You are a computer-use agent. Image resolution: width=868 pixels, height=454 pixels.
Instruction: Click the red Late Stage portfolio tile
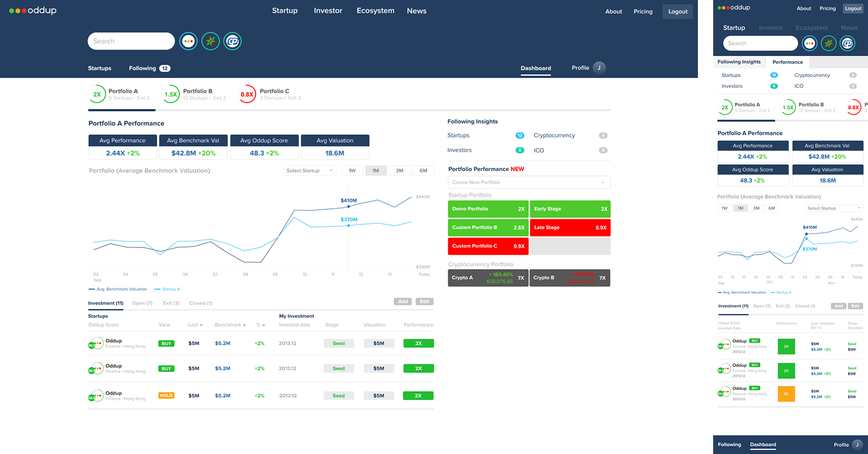point(569,228)
